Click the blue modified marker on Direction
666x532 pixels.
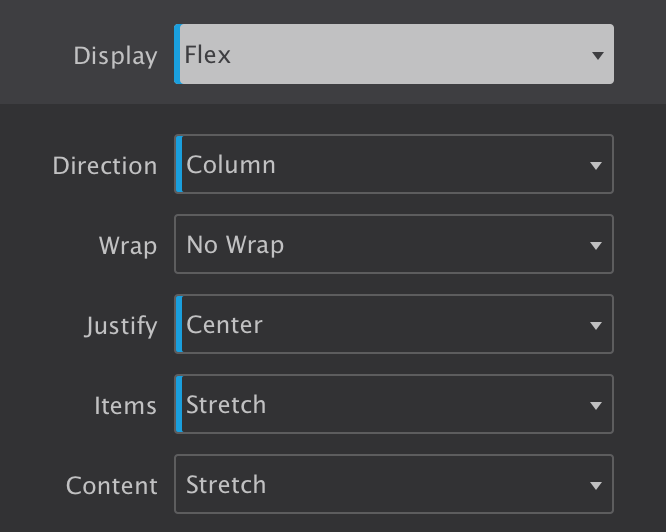[179, 165]
